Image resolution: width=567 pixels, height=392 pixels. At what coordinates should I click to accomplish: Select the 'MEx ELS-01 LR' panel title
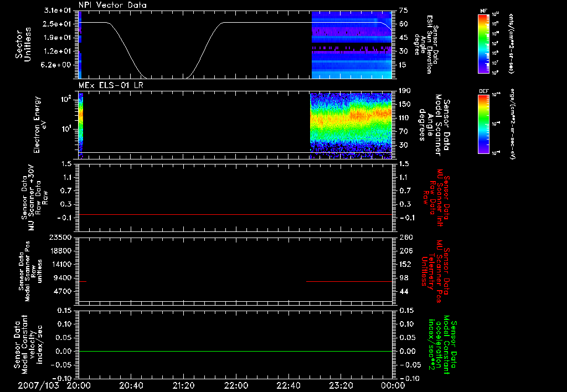tap(111, 85)
